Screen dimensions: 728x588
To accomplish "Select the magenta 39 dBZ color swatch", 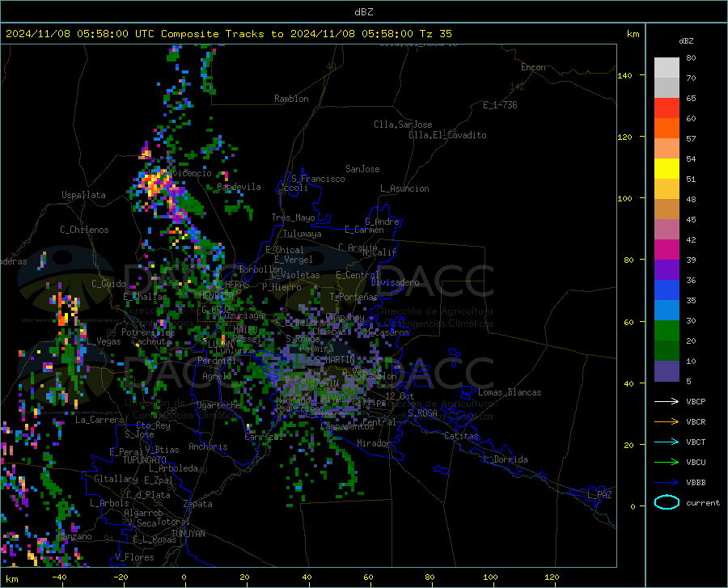I will click(x=667, y=250).
